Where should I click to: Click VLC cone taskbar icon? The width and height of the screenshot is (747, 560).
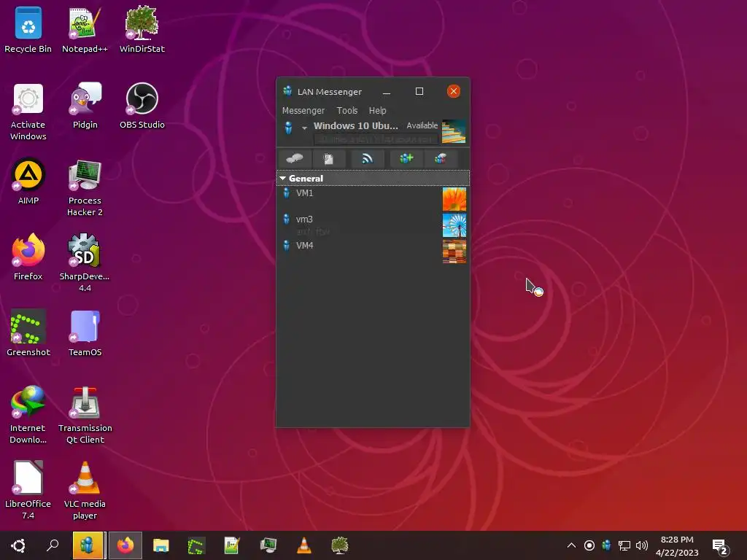pyautogui.click(x=304, y=545)
